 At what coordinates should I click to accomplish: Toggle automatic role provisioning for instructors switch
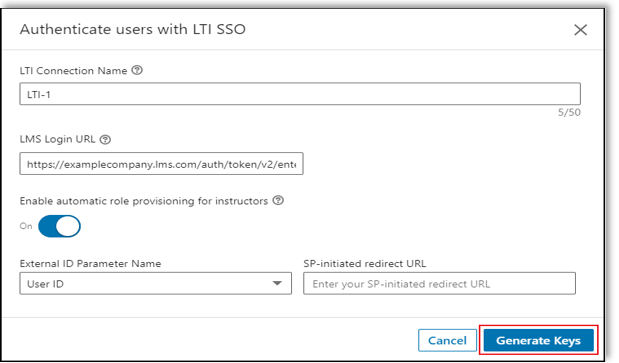pos(59,226)
